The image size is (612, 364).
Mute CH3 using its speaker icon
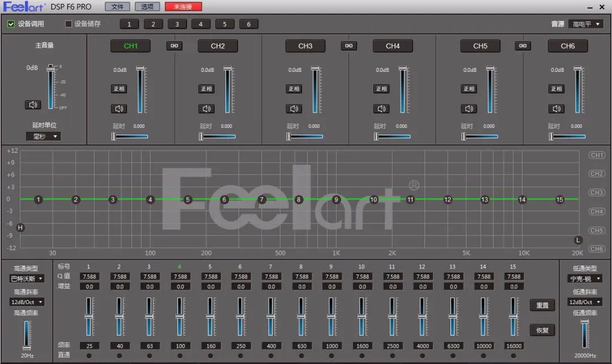click(x=294, y=109)
